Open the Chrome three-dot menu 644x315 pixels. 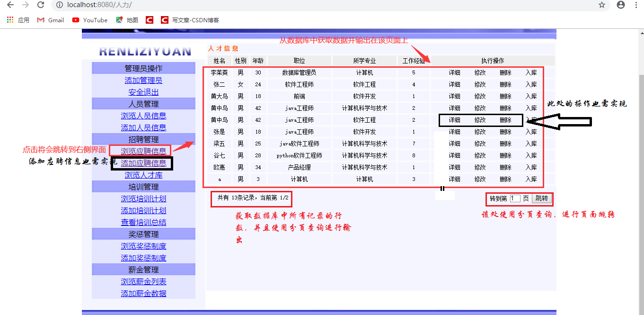point(636,5)
